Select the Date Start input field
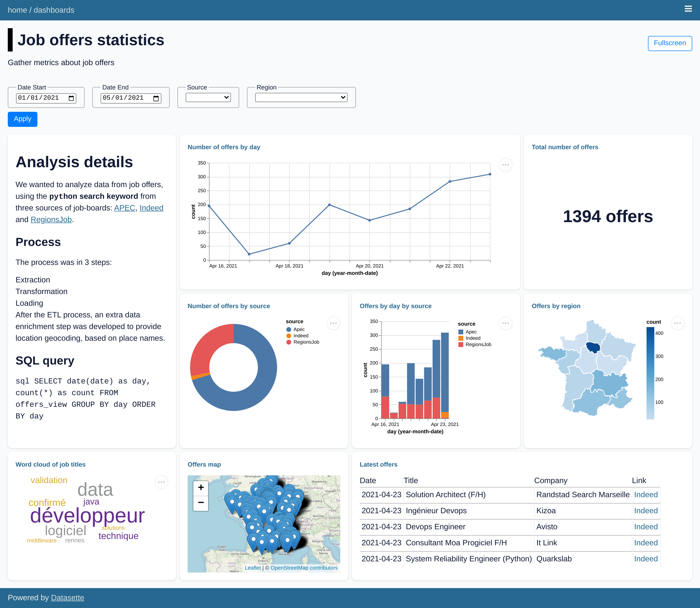700x608 pixels. [x=46, y=97]
